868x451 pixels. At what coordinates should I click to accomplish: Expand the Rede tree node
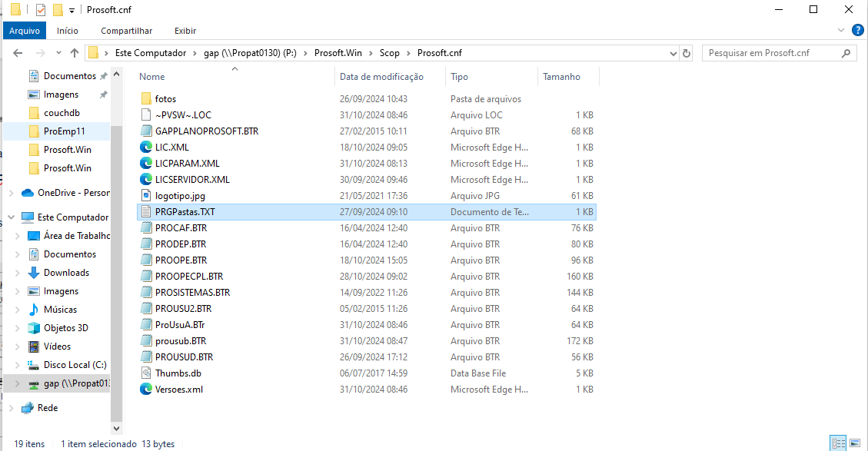click(11, 408)
